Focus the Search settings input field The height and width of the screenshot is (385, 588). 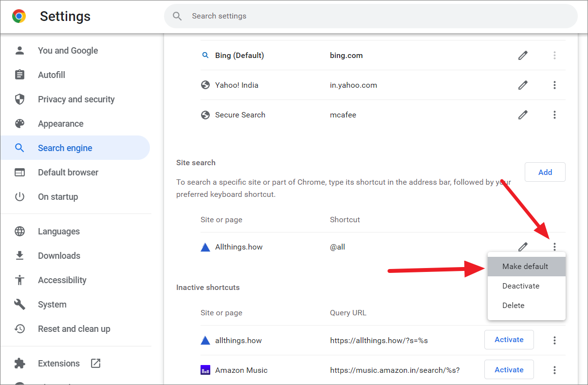click(371, 16)
